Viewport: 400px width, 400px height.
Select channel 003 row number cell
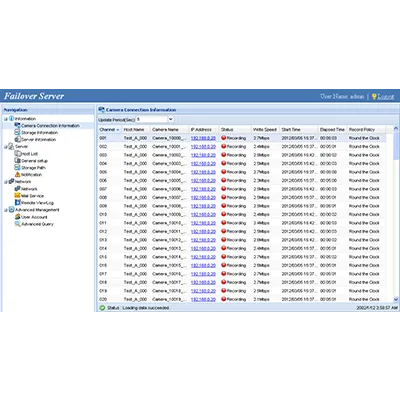[103, 155]
